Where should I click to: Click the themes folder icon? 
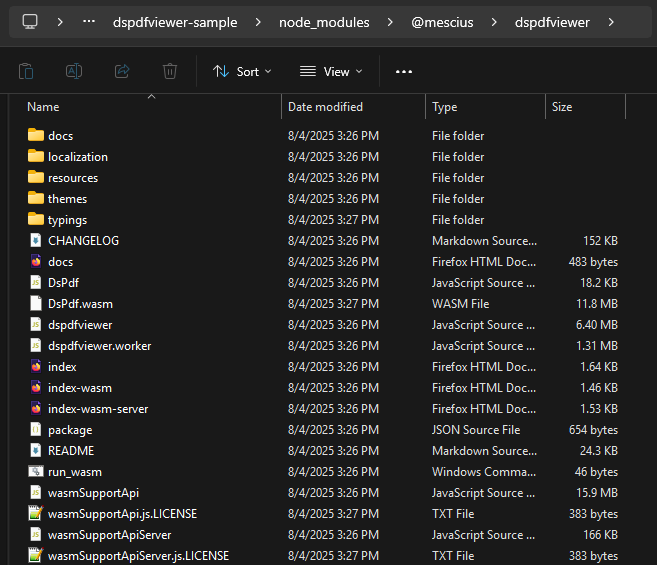36,198
